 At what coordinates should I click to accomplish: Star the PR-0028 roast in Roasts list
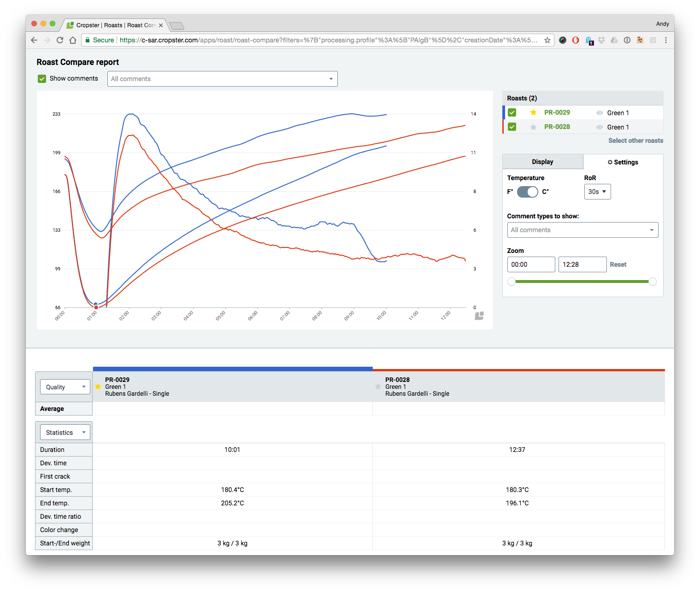pyautogui.click(x=533, y=127)
